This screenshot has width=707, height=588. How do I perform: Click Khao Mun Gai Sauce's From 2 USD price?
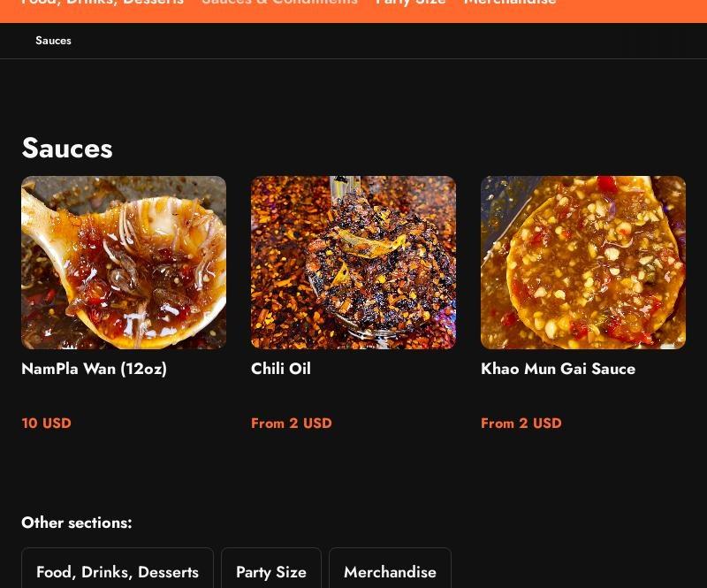coord(521,424)
